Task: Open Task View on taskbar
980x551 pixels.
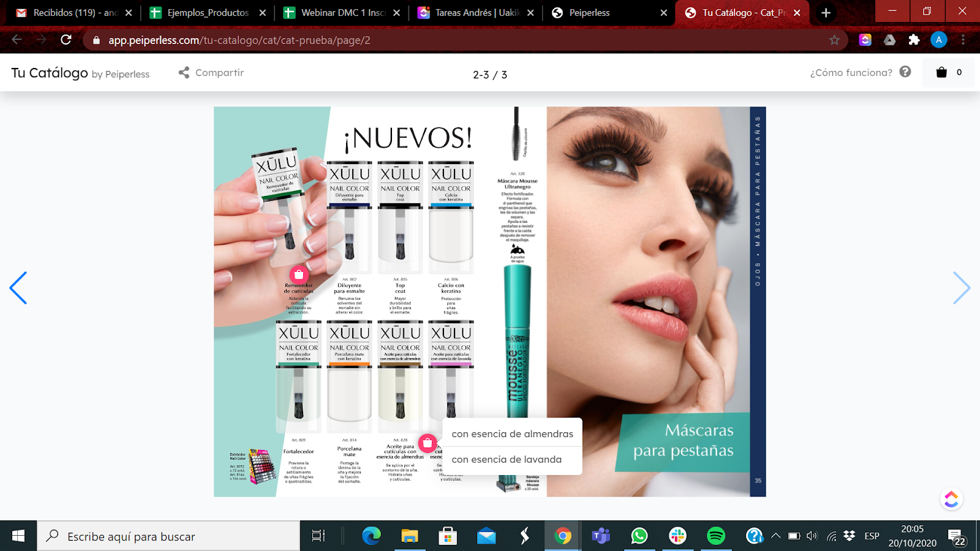Action: click(x=318, y=536)
